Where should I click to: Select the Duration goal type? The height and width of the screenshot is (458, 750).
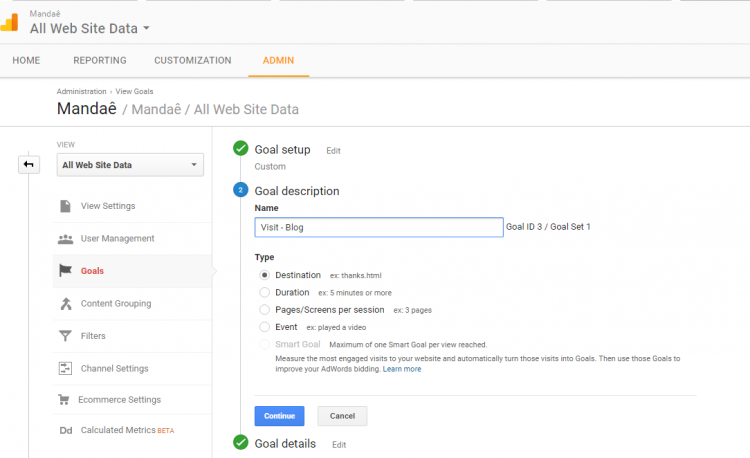[265, 292]
